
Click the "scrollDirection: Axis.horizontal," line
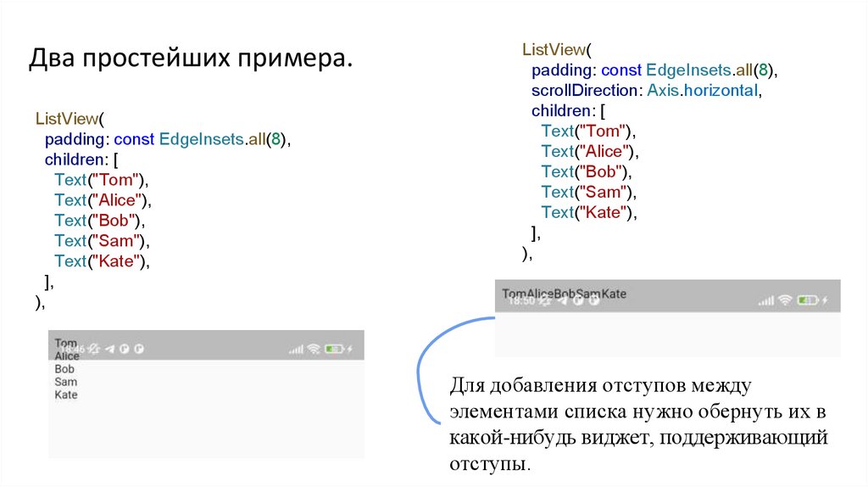pos(647,90)
